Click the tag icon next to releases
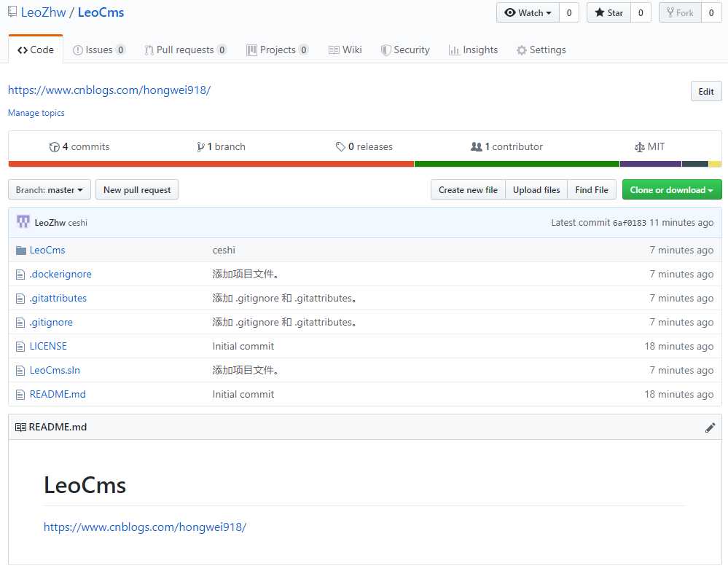 (x=340, y=147)
